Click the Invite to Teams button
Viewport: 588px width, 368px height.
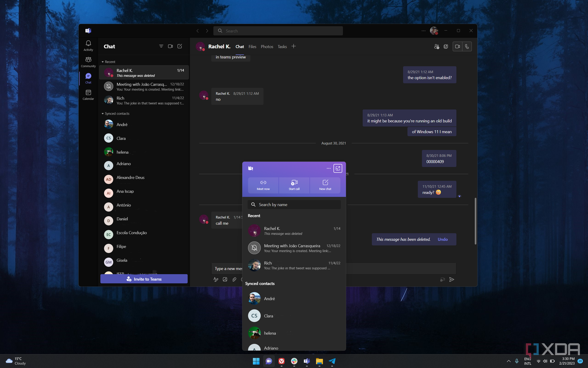coord(144,279)
